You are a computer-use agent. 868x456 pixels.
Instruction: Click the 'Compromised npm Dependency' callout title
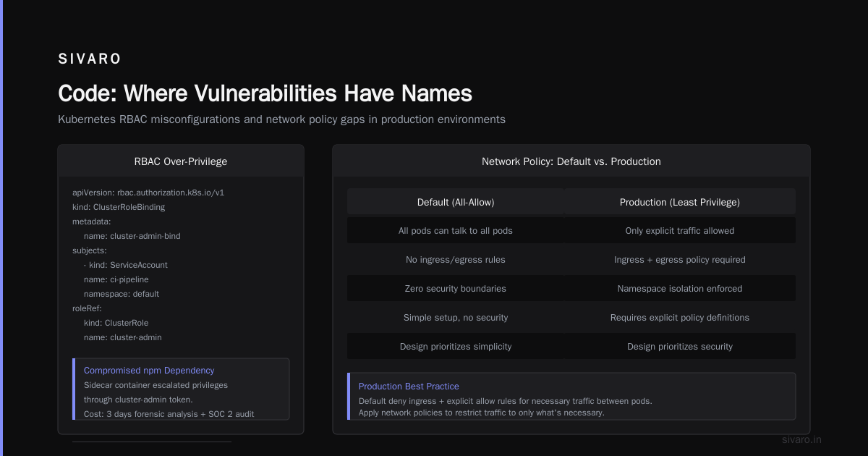point(149,370)
